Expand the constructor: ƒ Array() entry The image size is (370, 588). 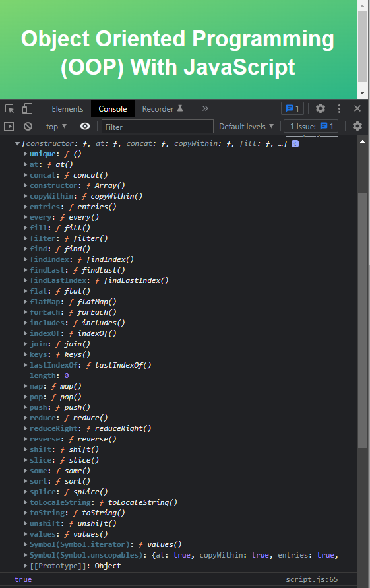(x=25, y=185)
